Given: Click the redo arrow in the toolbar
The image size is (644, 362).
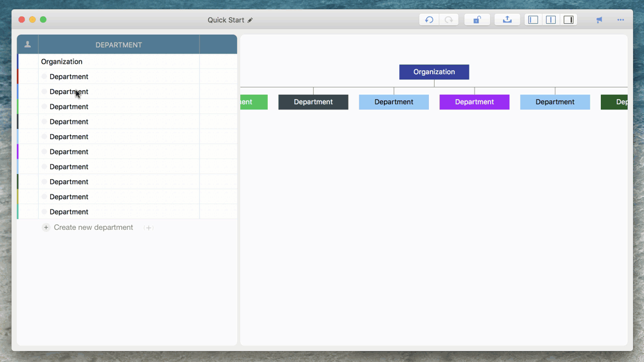Looking at the screenshot, I should pyautogui.click(x=449, y=20).
